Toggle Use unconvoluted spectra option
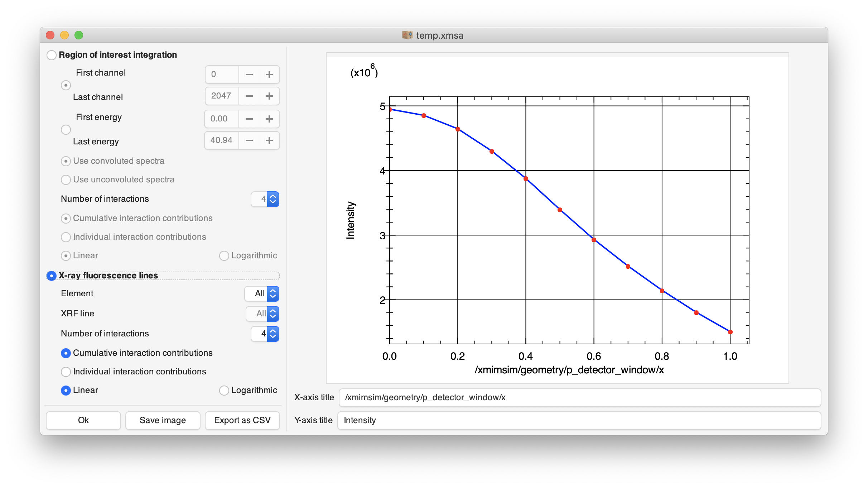Image resolution: width=868 pixels, height=488 pixels. pyautogui.click(x=65, y=179)
